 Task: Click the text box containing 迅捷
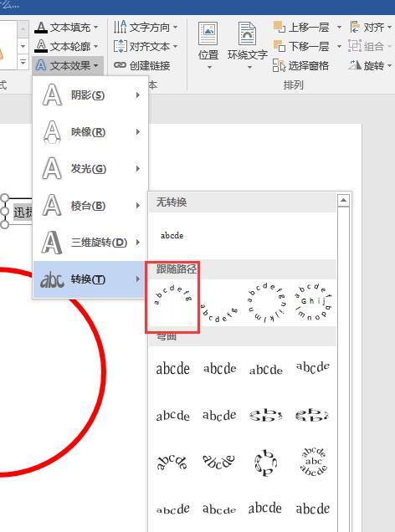click(x=18, y=212)
